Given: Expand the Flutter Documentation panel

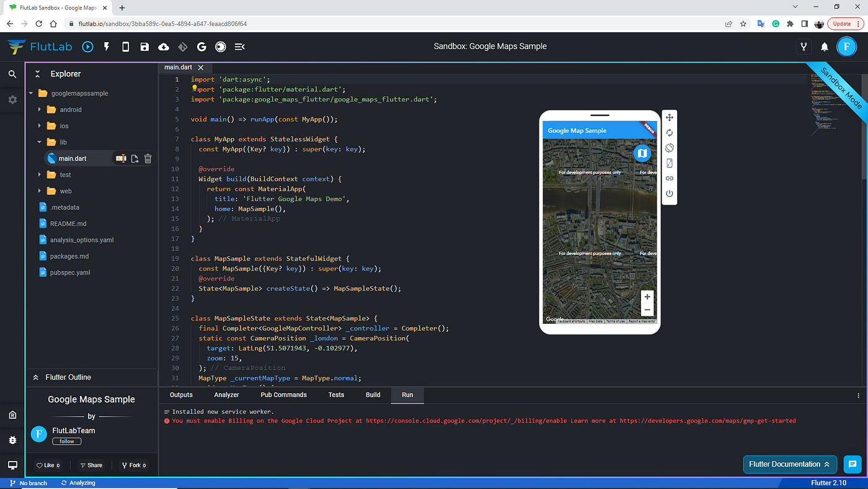Looking at the screenshot, I should coord(790,464).
